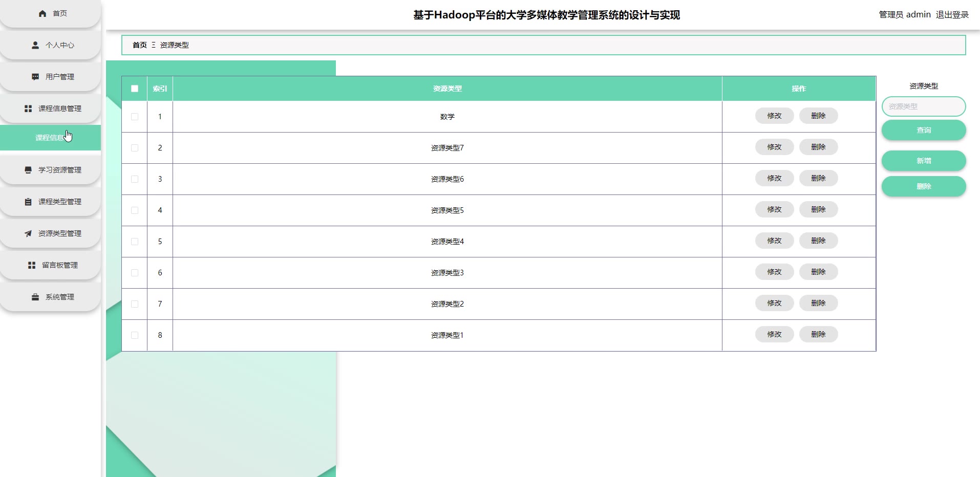Click the 资源类型 column header

coord(448,89)
